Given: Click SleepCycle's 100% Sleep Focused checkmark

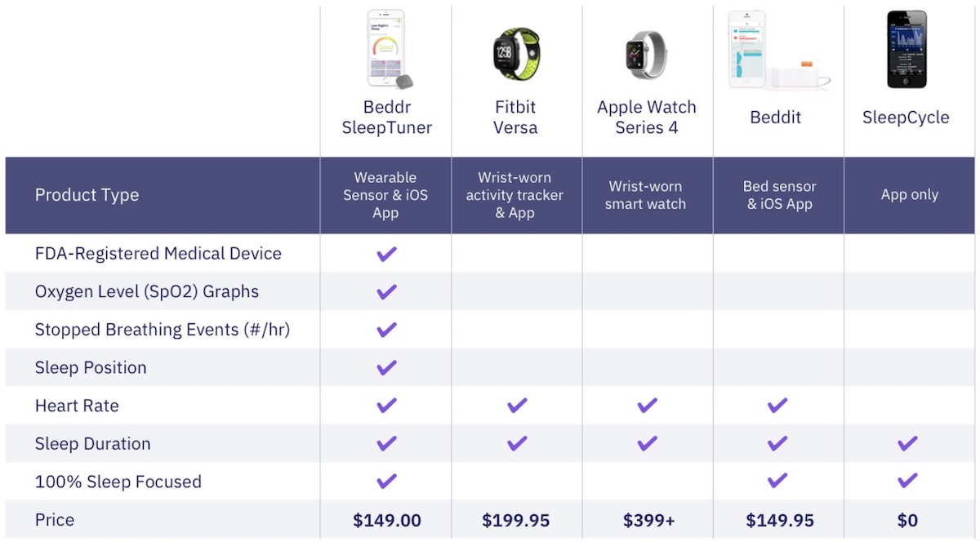Looking at the screenshot, I should click(x=907, y=482).
